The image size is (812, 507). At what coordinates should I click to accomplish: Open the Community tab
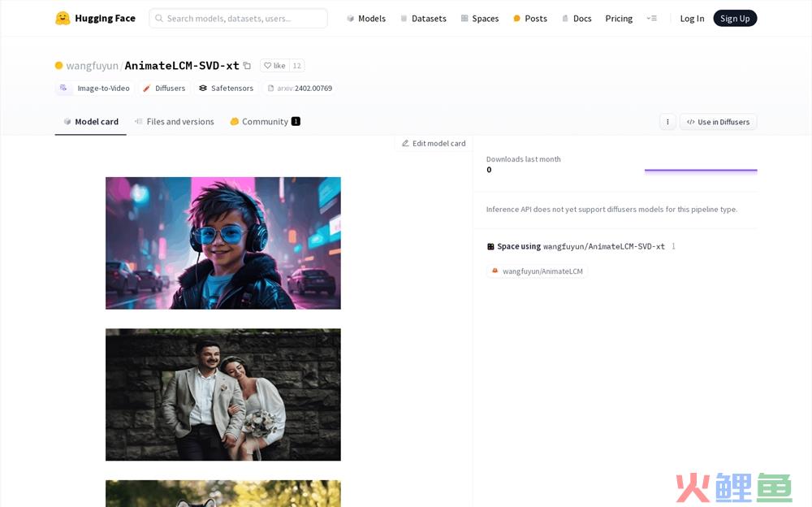pyautogui.click(x=266, y=122)
